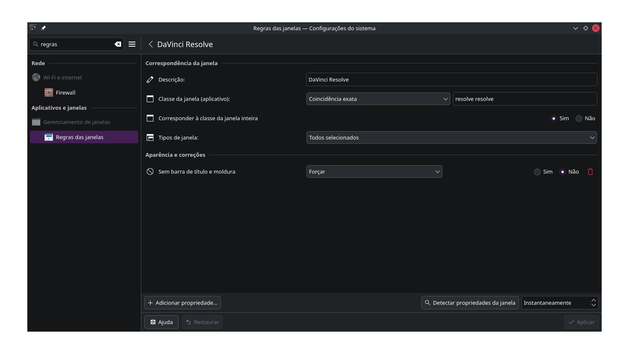Viewport: 629px width, 364px height.
Task: Expand the Forçar rule policy dropdown
Action: (x=374, y=171)
